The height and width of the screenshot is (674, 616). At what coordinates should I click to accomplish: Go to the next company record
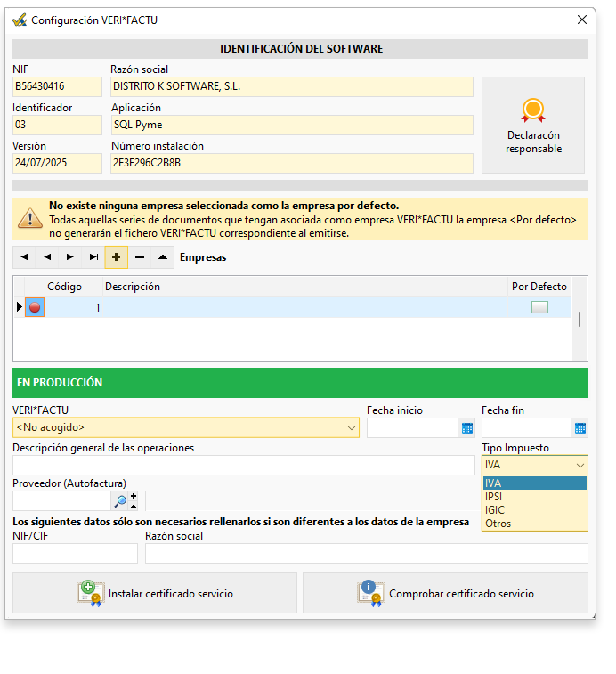pos(70,257)
